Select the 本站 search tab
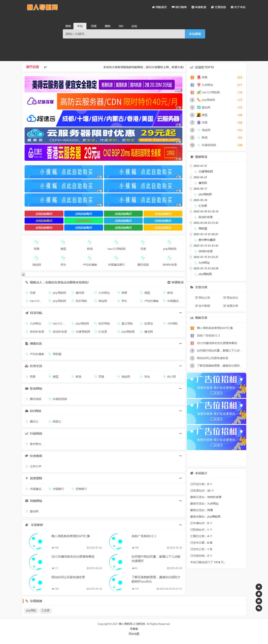This screenshot has height=644, width=268. click(x=80, y=26)
